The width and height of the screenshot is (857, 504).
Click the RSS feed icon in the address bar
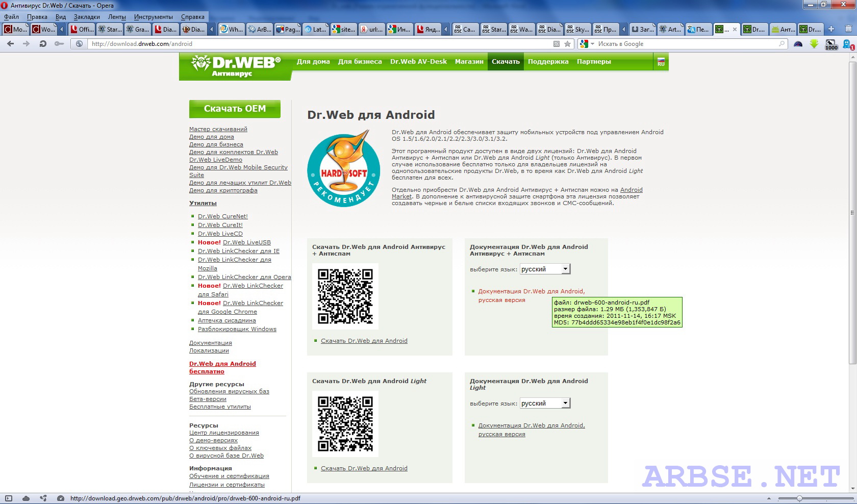(557, 44)
